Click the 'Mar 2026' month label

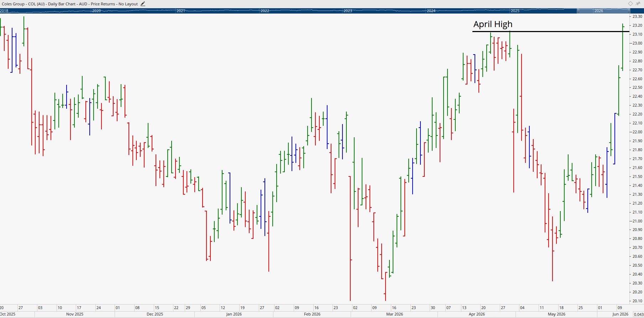pos(394,314)
